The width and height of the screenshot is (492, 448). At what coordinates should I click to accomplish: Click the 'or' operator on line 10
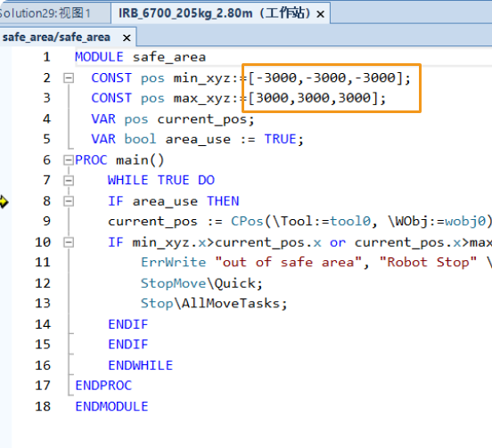click(x=338, y=243)
